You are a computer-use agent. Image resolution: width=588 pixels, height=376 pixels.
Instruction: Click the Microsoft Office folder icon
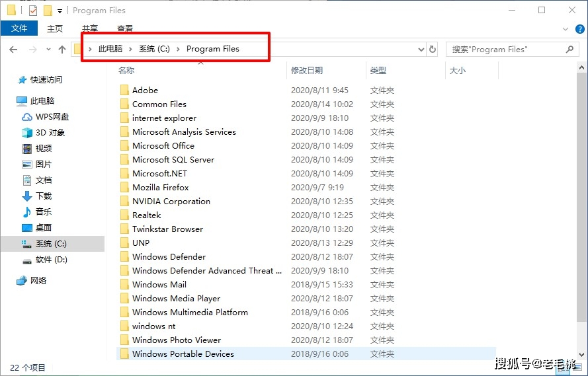(124, 145)
